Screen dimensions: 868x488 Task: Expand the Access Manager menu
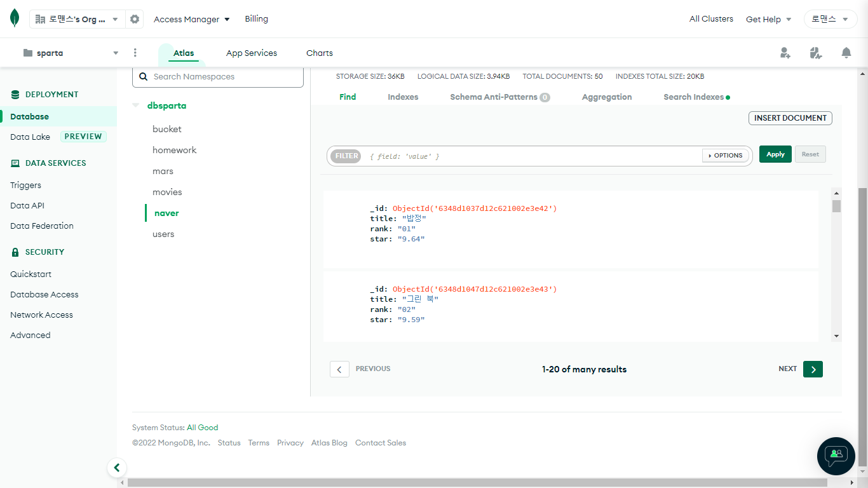pyautogui.click(x=192, y=19)
